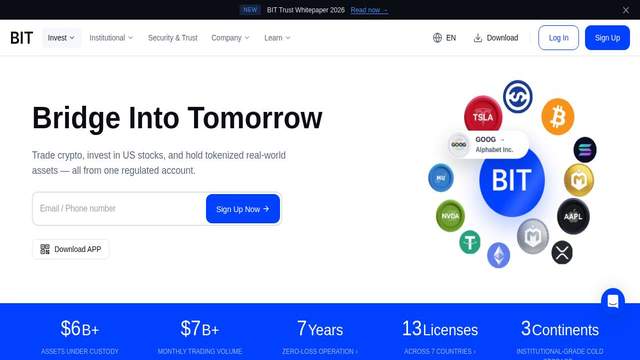Click the Sign Up Now button

(x=243, y=209)
